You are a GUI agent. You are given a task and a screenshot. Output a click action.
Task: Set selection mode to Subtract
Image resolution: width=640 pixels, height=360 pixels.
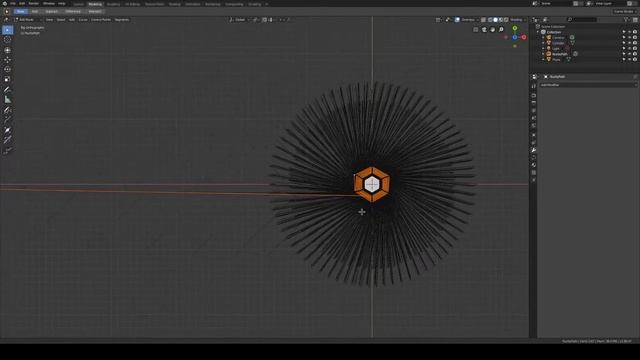click(x=51, y=11)
